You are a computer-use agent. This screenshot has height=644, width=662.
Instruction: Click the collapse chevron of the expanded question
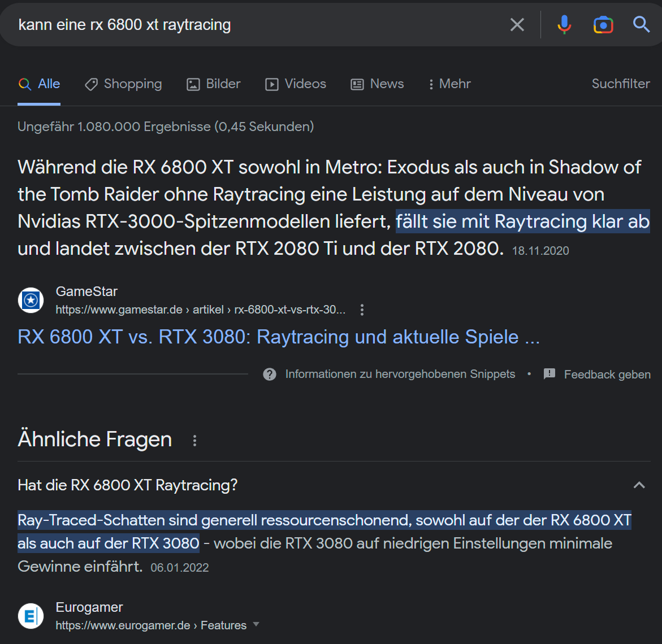(639, 485)
